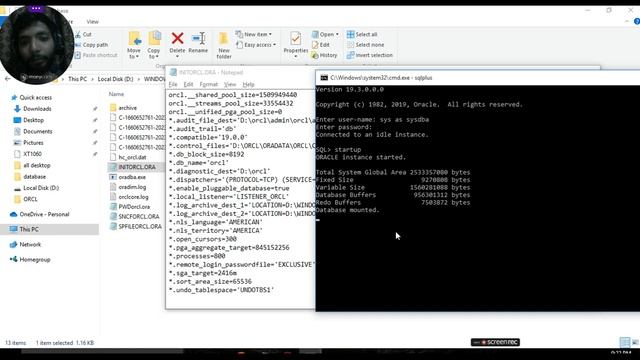Open Desktop in the navigation pane

29,120
